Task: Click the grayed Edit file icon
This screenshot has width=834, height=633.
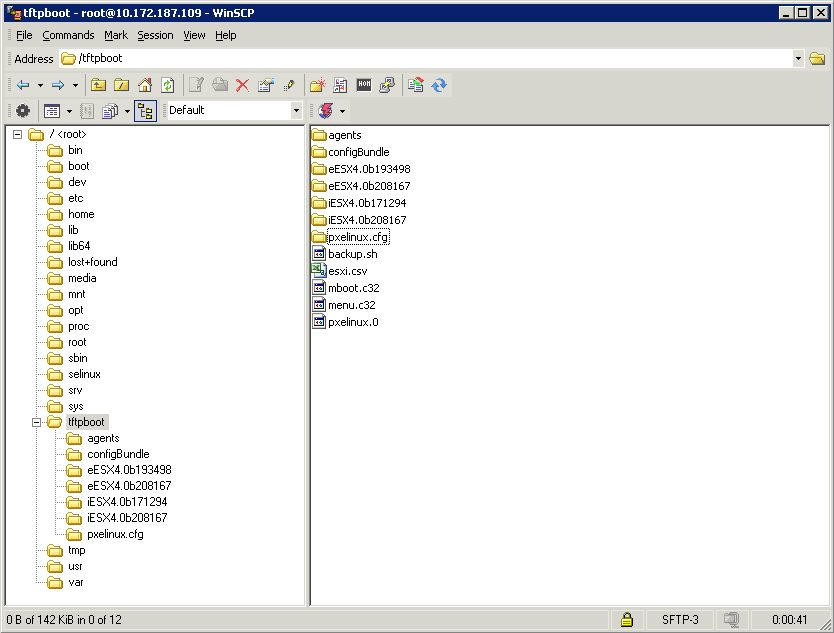Action: [x=196, y=85]
